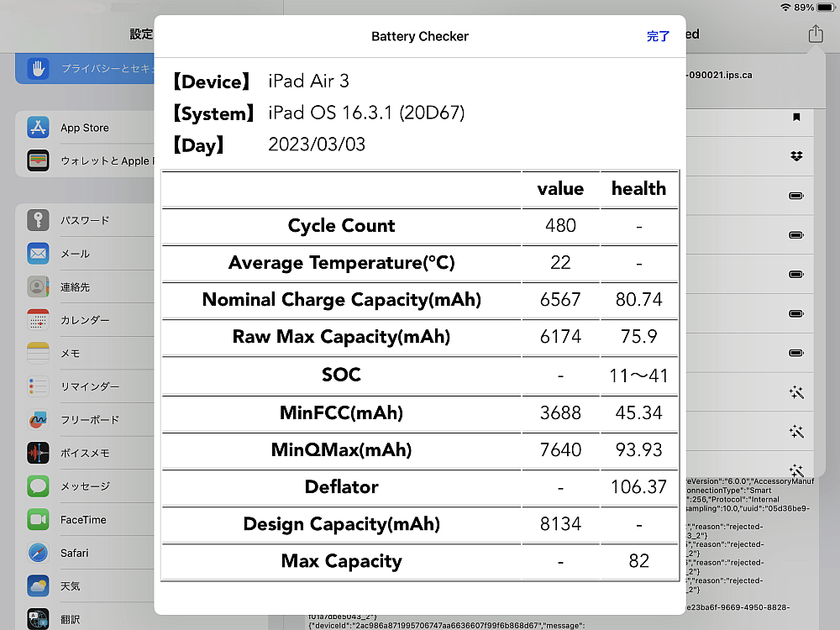Click the health value 45.34
The image size is (840, 630).
[x=638, y=413]
